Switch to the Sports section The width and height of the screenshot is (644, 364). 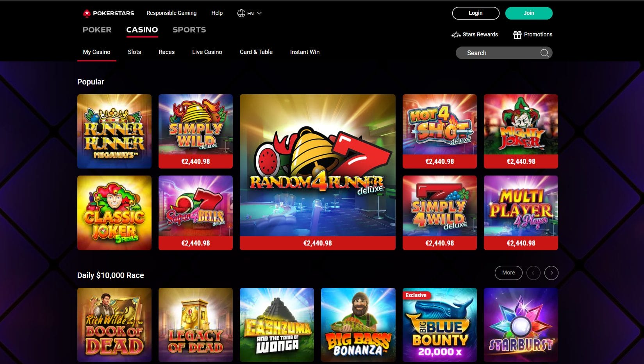[x=189, y=30]
